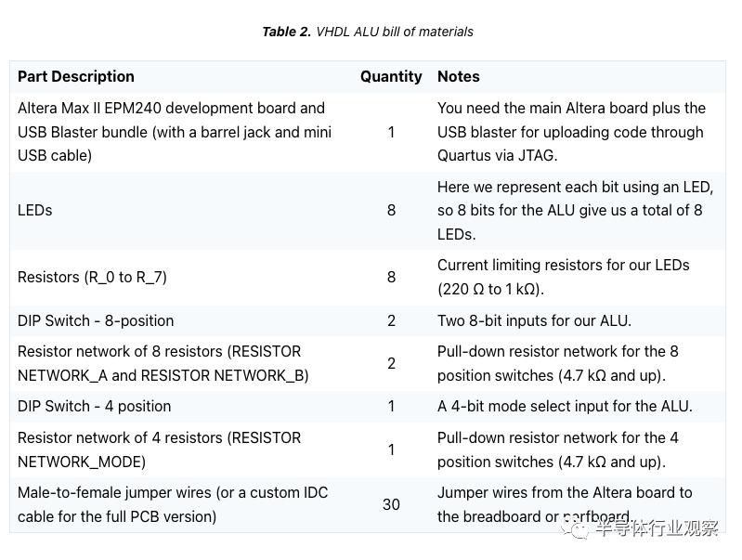Click the current limiting resistors note
The width and height of the screenshot is (742, 560).
(x=563, y=277)
